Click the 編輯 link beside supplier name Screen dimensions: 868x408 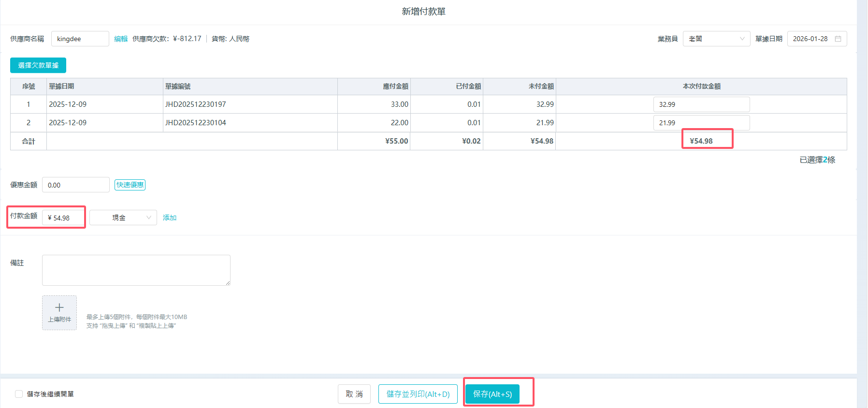(x=121, y=39)
